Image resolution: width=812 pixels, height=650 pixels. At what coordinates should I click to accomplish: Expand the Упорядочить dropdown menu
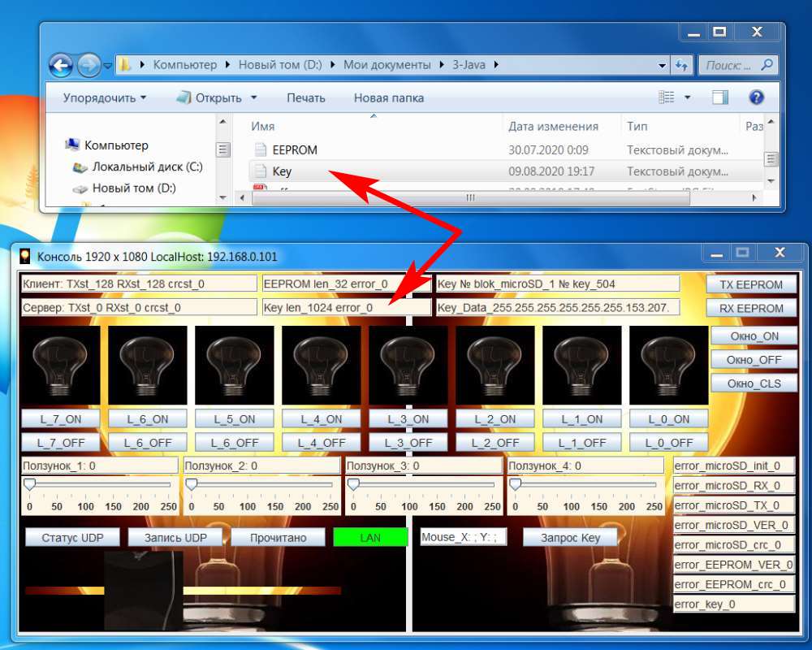105,97
